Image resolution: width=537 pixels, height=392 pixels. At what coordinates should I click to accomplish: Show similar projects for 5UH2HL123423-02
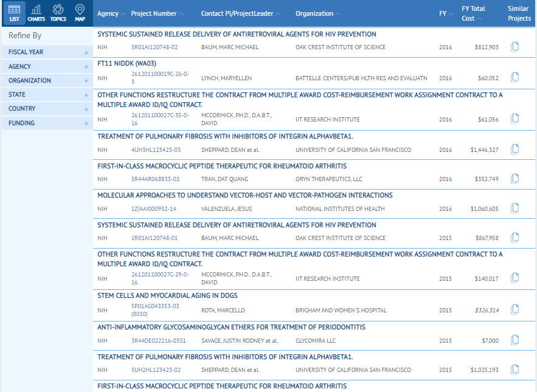(514, 370)
